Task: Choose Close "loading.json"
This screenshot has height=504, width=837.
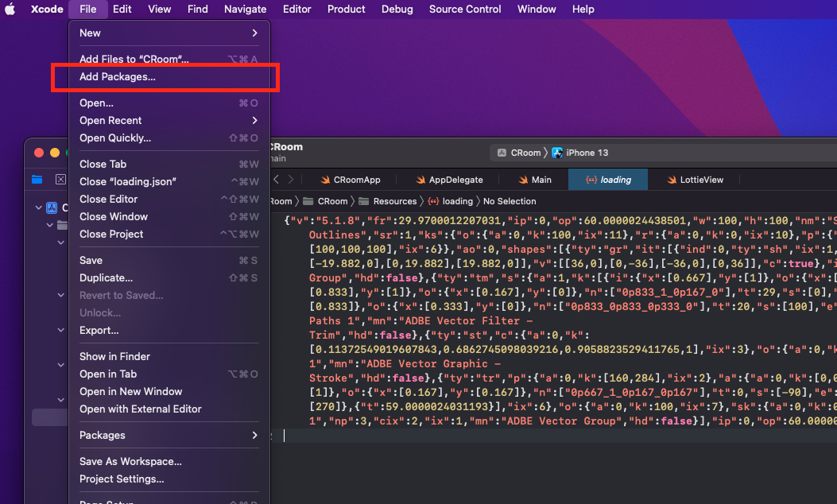Action: 169,182
